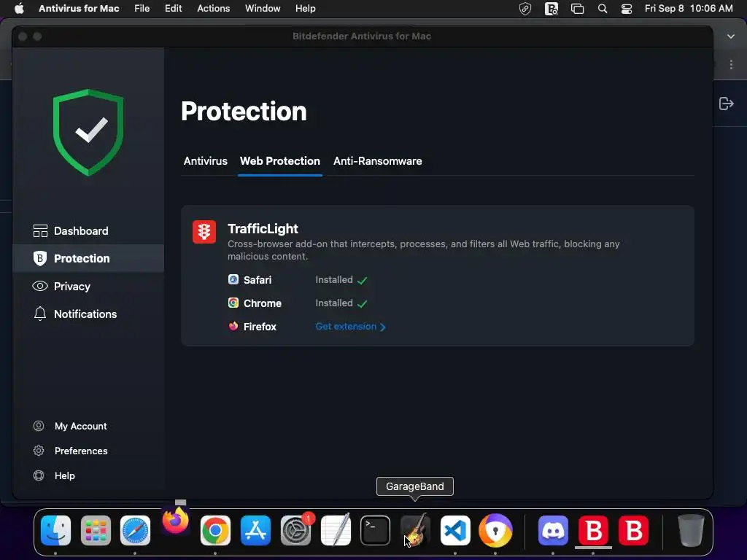Launch Firefox from the dock

pyautogui.click(x=175, y=521)
